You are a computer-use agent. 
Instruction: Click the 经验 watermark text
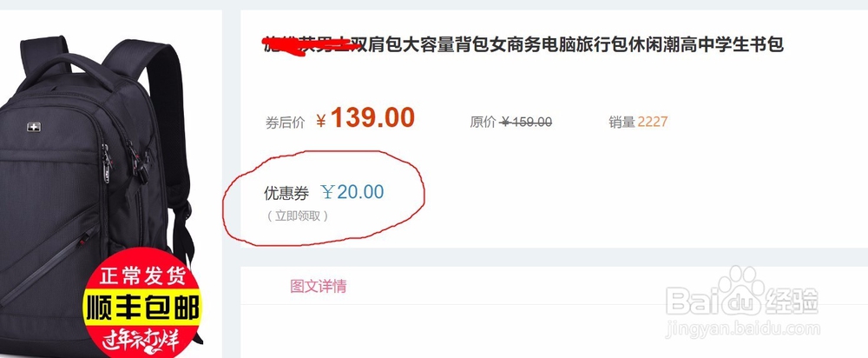pos(792,302)
